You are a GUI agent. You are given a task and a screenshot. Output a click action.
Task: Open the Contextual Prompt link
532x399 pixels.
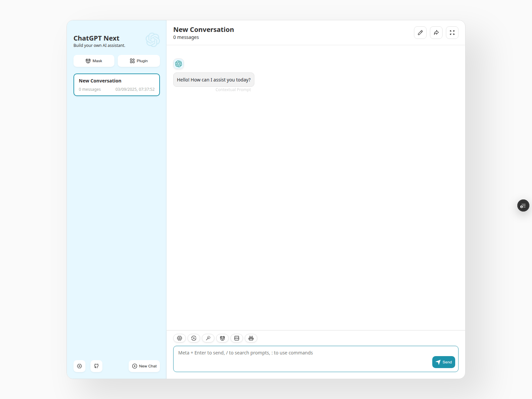233,90
